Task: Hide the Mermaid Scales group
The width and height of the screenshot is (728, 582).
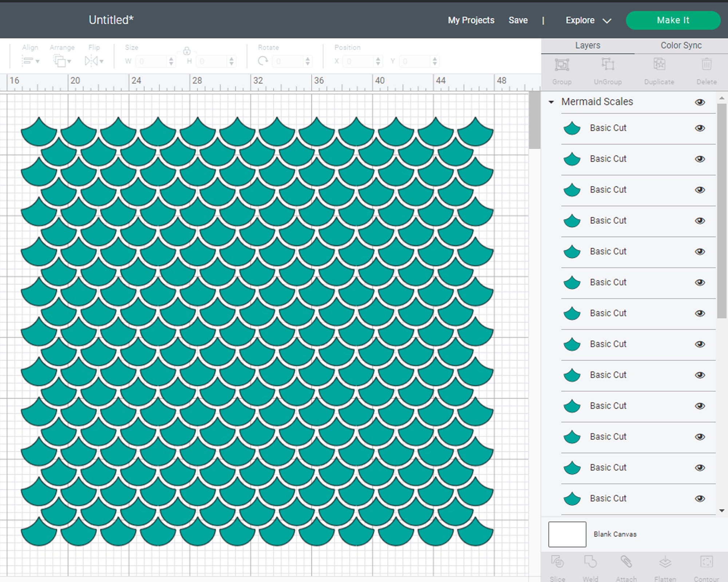Action: click(x=700, y=102)
